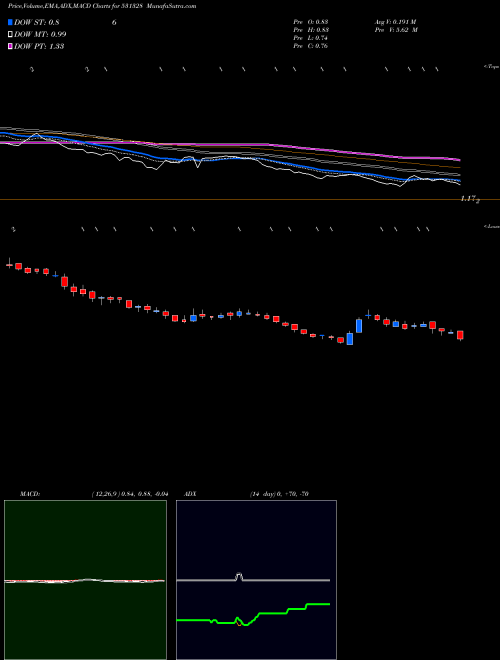This screenshot has width=500, height=660.
Task: Click the last red candlestick on the right
Action: [460, 335]
